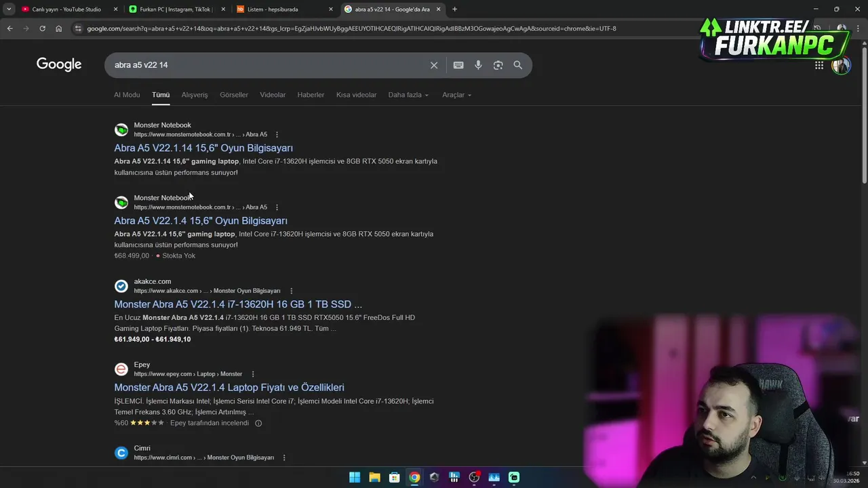868x488 pixels.
Task: Select the Görseller search filter
Action: tap(234, 95)
